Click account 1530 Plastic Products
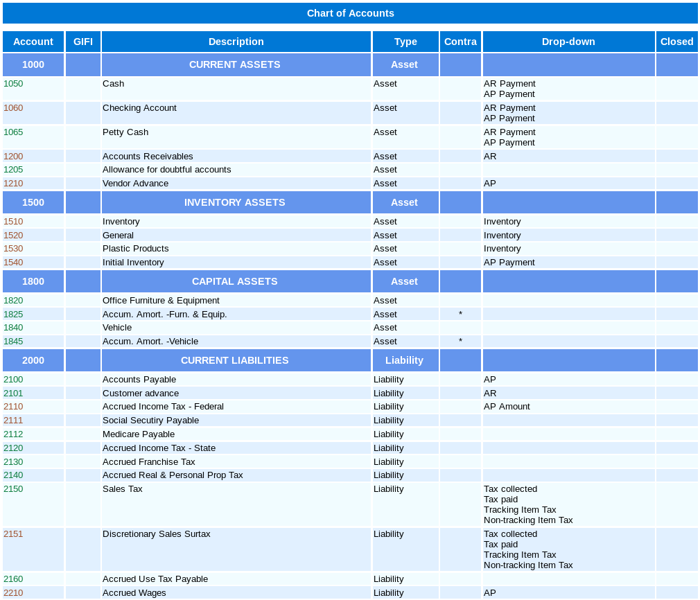The image size is (700, 600). (13, 249)
